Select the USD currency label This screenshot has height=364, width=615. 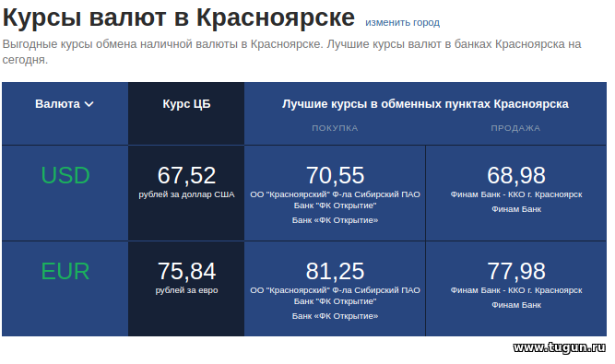[x=65, y=175]
